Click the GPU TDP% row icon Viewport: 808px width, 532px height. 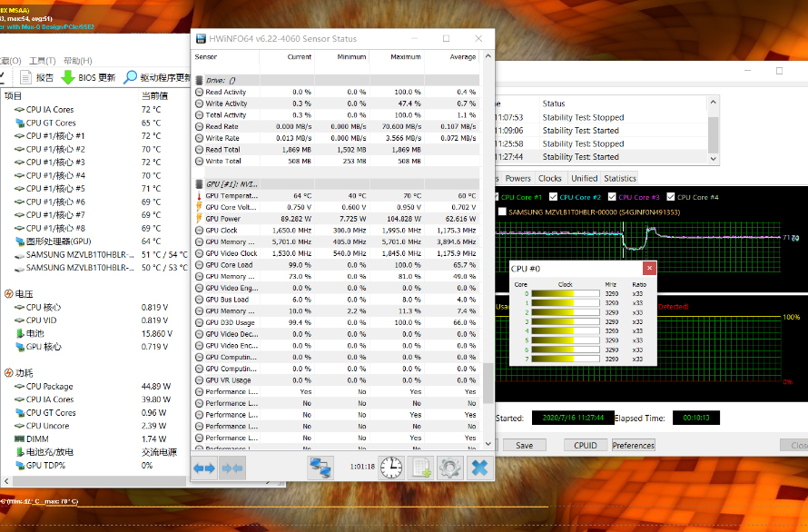click(x=20, y=465)
